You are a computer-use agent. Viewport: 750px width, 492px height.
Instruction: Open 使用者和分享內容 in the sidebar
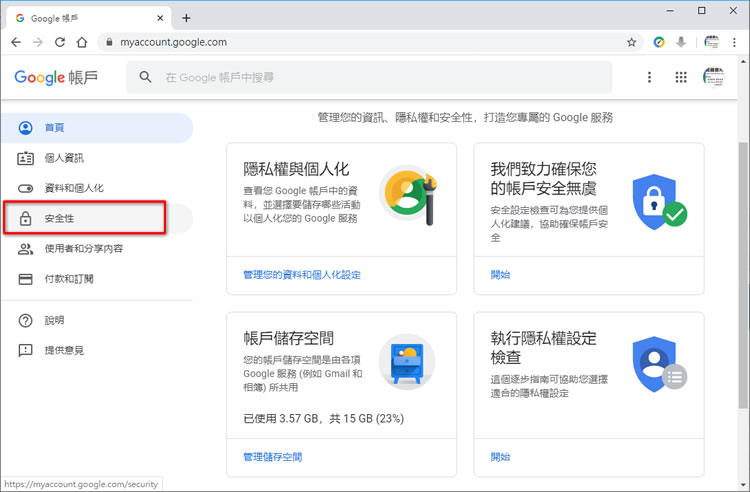pyautogui.click(x=97, y=249)
